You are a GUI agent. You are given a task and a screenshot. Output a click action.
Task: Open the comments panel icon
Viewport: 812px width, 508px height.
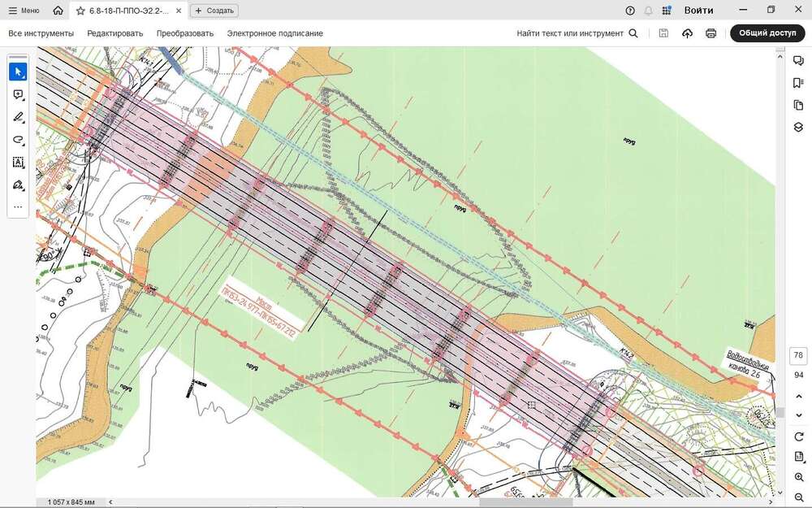pyautogui.click(x=798, y=61)
